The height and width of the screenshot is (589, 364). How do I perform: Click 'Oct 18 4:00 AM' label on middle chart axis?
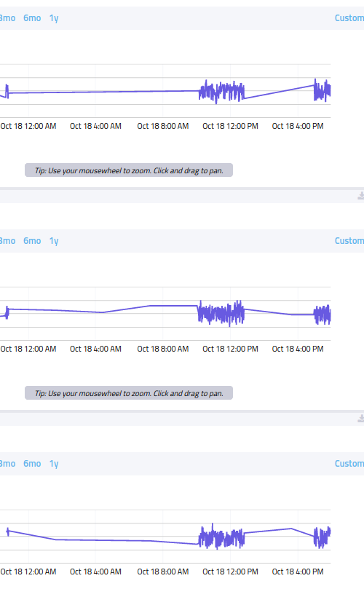point(95,349)
